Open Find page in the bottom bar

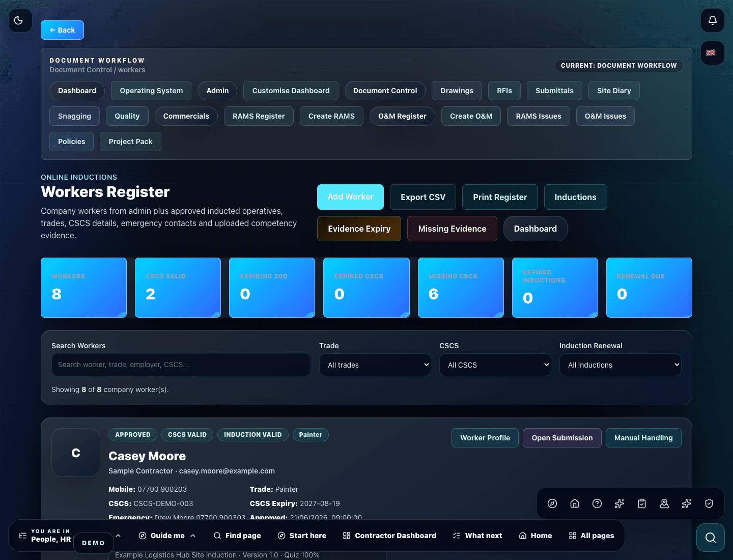point(237,536)
